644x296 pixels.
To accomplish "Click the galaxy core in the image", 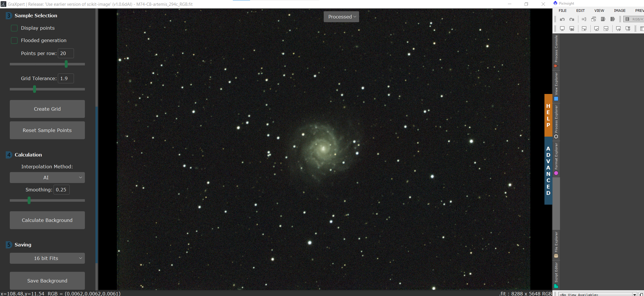I will tap(323, 149).
